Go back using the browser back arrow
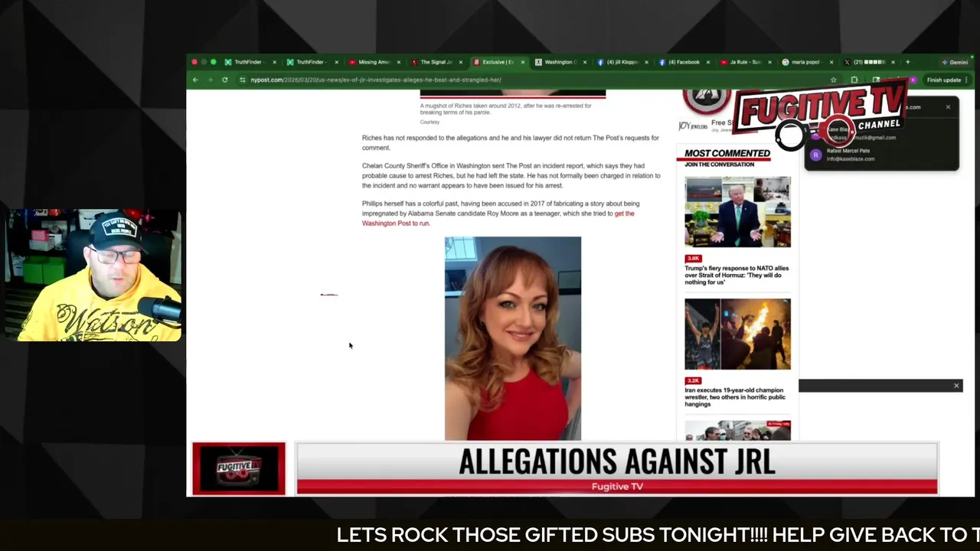Screen dimensions: 980x551 [195, 80]
